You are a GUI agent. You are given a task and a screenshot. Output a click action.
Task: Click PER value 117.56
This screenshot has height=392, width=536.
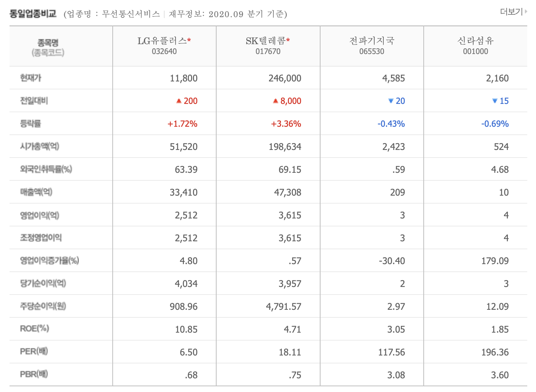coord(391,352)
